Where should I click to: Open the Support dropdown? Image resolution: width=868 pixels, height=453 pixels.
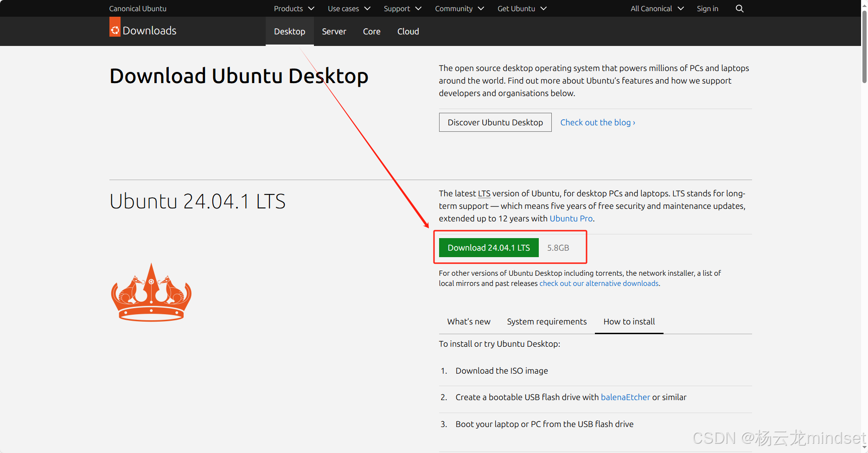pyautogui.click(x=397, y=8)
